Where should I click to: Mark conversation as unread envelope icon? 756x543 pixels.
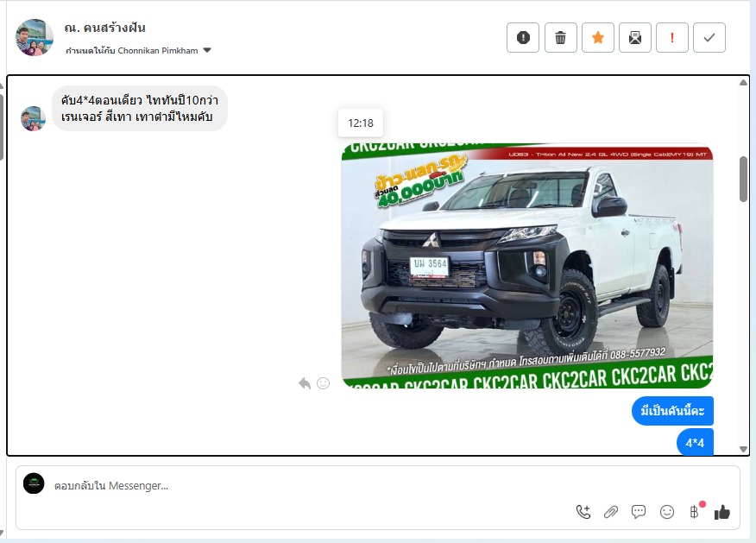tap(635, 38)
